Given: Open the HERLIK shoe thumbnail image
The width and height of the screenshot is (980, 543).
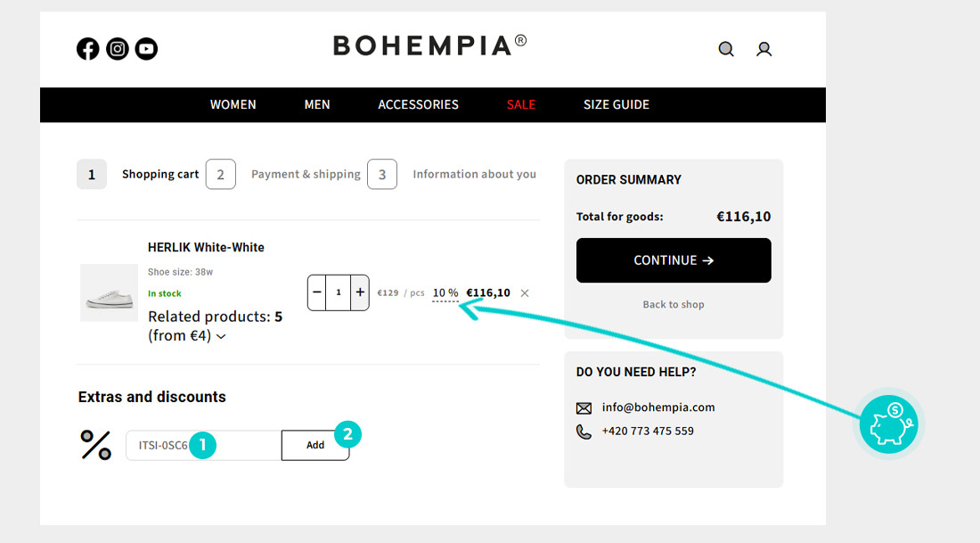Looking at the screenshot, I should tap(109, 292).
